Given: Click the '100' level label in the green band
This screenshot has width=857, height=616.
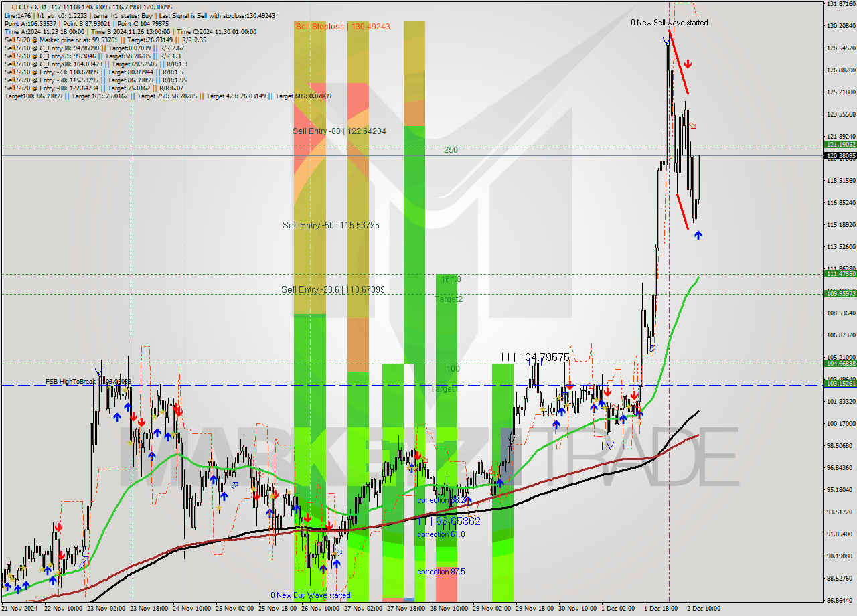Looking at the screenshot, I should 453,369.
